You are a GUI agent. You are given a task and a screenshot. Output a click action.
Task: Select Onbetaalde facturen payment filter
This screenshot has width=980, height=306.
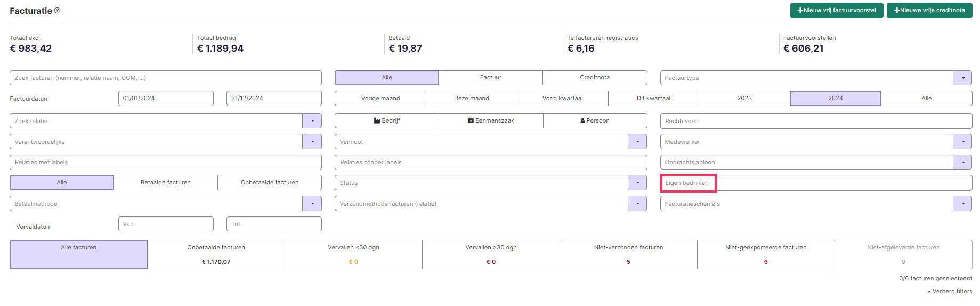pos(270,182)
